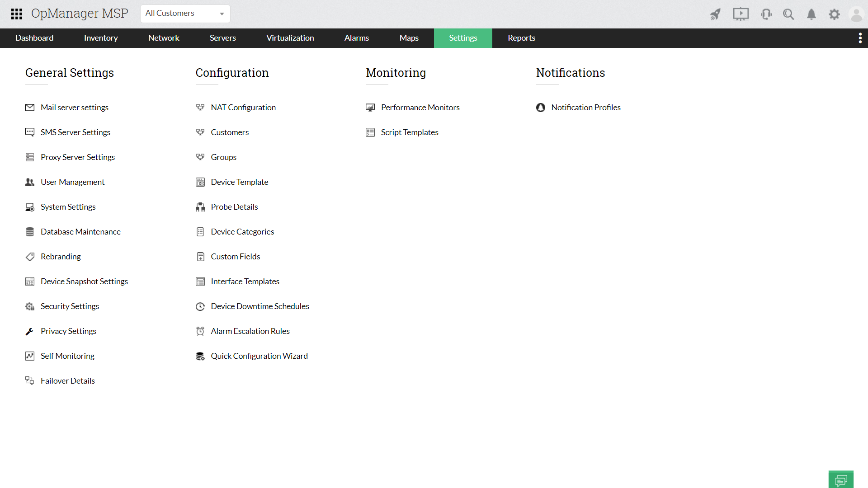Image resolution: width=868 pixels, height=488 pixels.
Task: Open the Reports tab
Action: 521,38
